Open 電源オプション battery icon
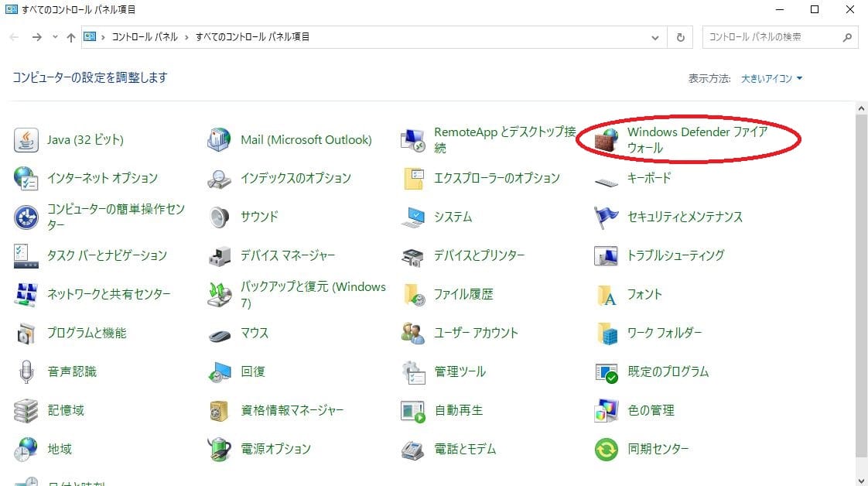 point(219,449)
